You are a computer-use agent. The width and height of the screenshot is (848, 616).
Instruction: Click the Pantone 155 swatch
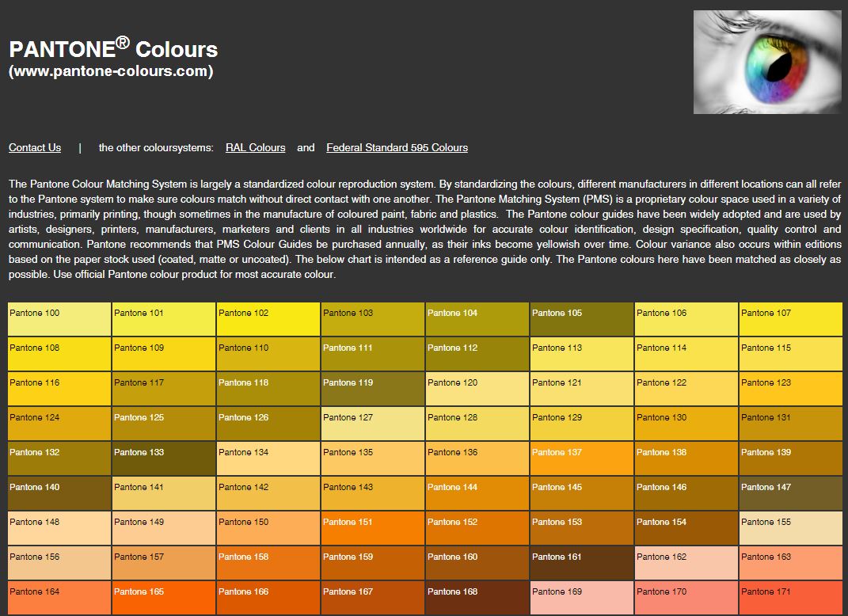791,528
